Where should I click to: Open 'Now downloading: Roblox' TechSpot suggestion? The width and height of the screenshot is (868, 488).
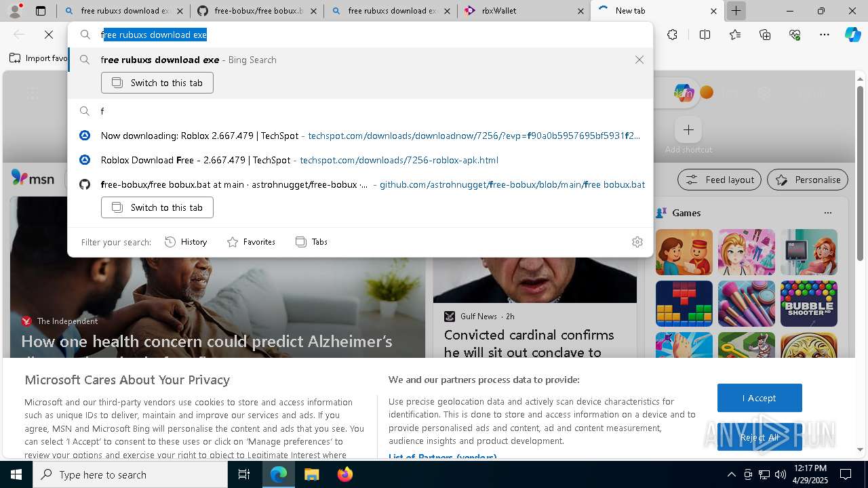pyautogui.click(x=361, y=136)
